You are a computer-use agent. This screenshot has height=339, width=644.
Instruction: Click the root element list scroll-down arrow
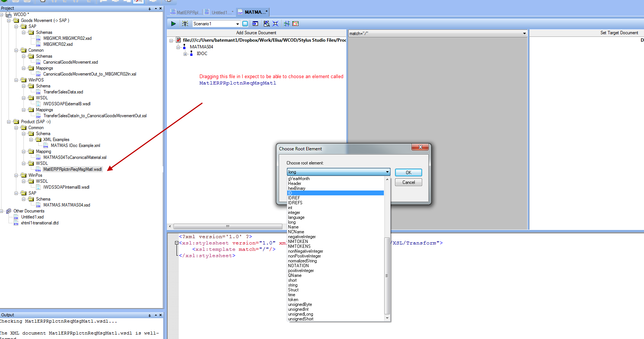point(387,318)
